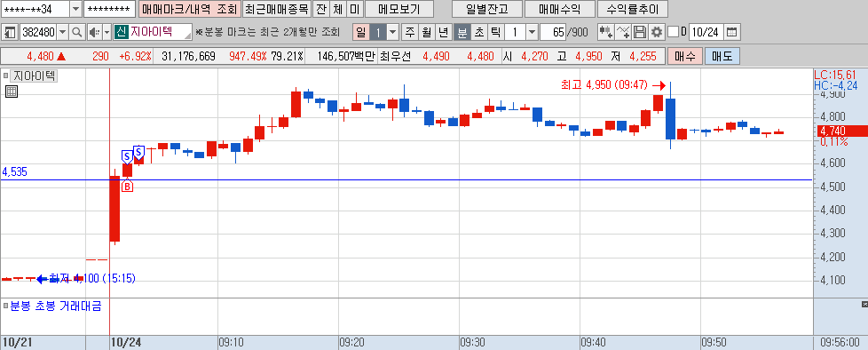Image resolution: width=868 pixels, height=350 pixels.
Task: Click the LC:15.61 indicator on price axis
Action: (835, 75)
